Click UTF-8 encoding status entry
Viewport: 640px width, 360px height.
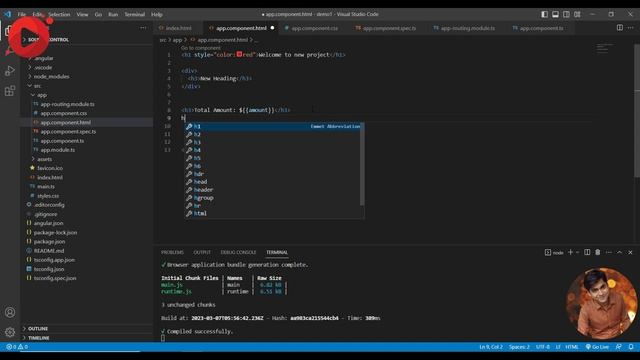pos(542,347)
